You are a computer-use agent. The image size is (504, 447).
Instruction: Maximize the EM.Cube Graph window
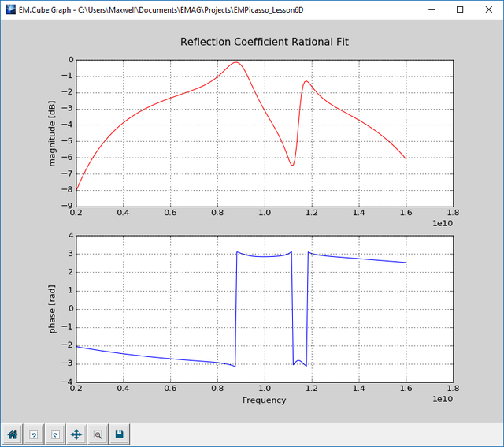[x=460, y=9]
